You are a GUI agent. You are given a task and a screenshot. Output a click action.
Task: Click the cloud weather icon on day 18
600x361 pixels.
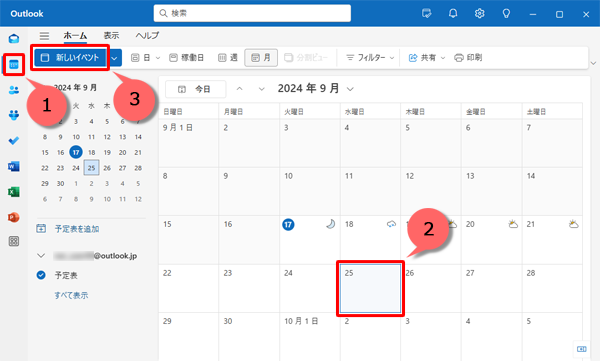(x=391, y=224)
